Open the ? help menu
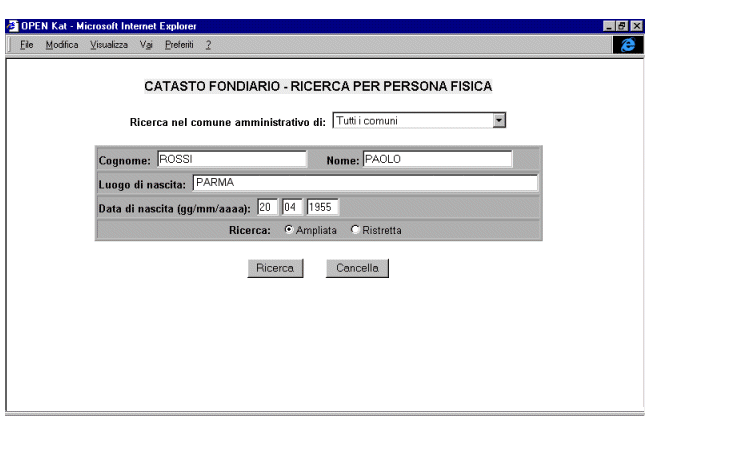This screenshot has height=450, width=750. click(x=208, y=45)
